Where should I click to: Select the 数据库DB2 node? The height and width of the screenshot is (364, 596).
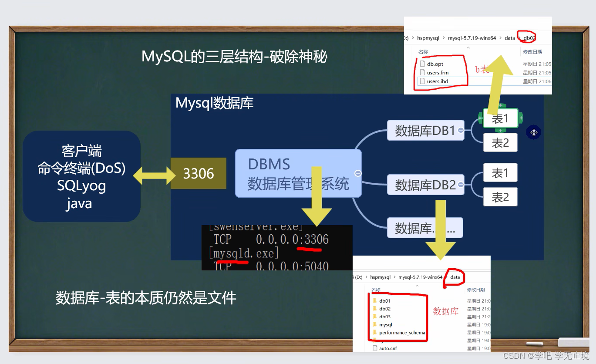pos(425,185)
